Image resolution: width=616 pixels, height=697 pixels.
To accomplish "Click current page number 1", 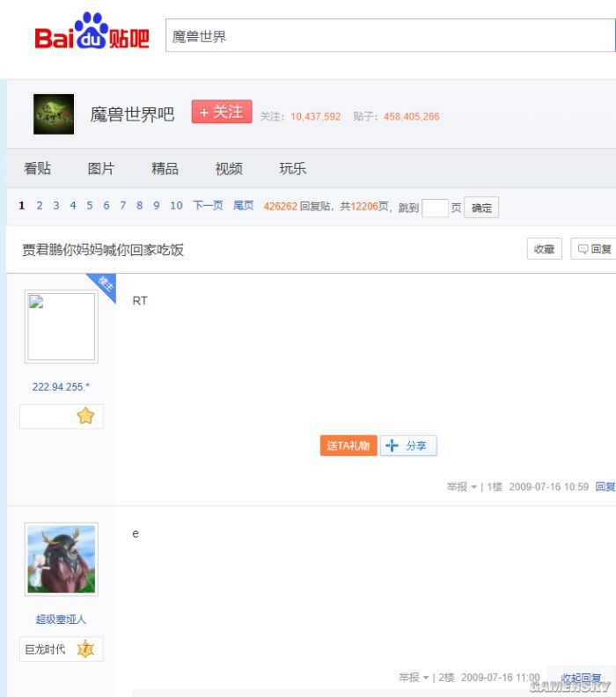I will [22, 205].
